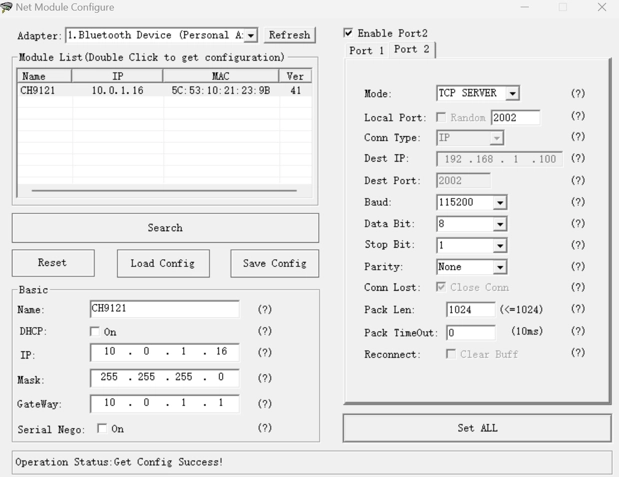
Task: Click the Pack TimeOut input field
Action: [x=471, y=332]
